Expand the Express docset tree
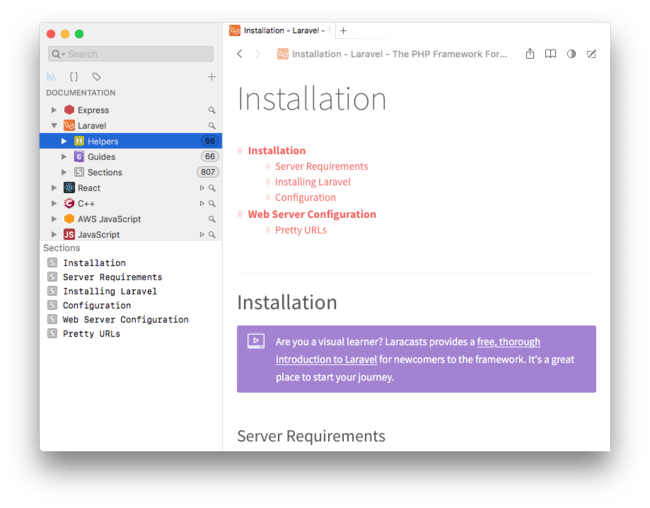This screenshot has height=508, width=650. [x=54, y=110]
